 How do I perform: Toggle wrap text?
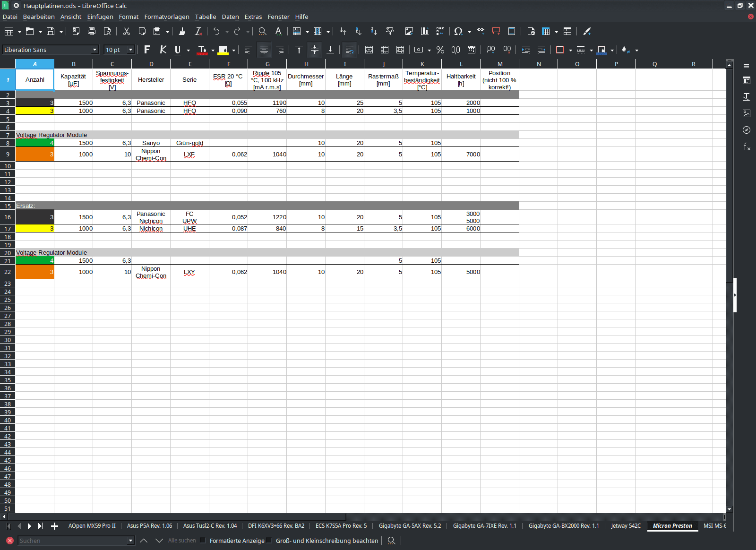pos(350,50)
